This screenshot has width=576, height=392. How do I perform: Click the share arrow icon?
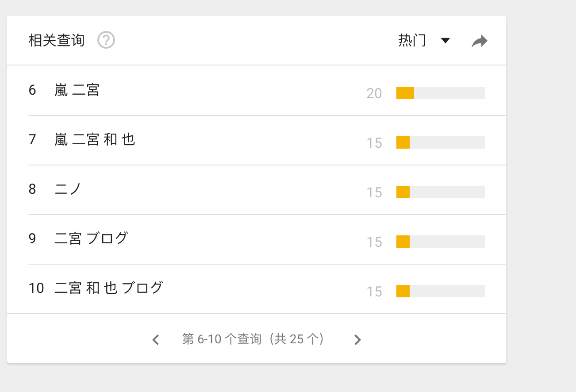pos(479,41)
